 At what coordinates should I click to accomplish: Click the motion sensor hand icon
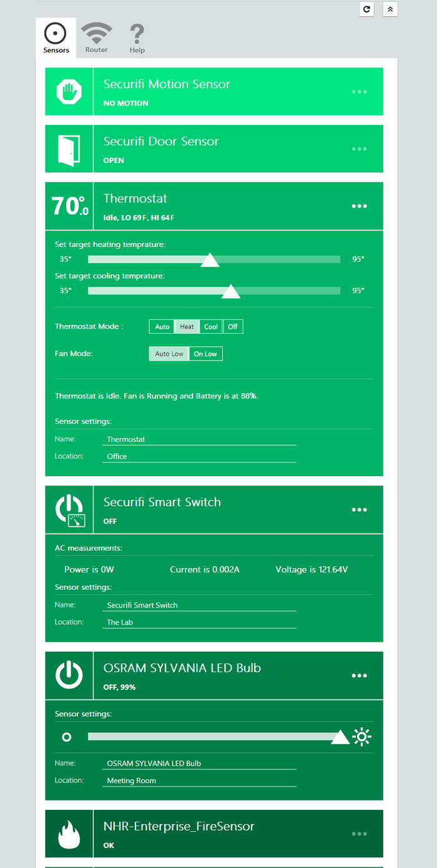point(69,92)
